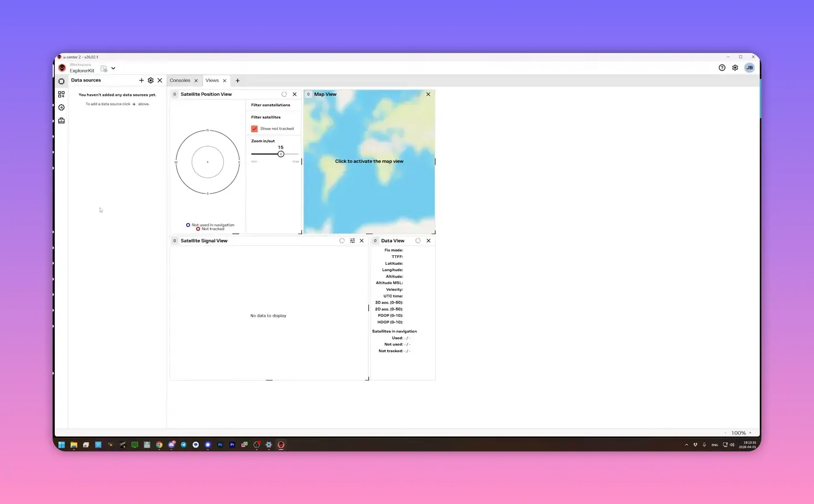Screen dimensions: 814x504
Task: Click the toolbox icon in left sidebar
Action: tap(61, 121)
